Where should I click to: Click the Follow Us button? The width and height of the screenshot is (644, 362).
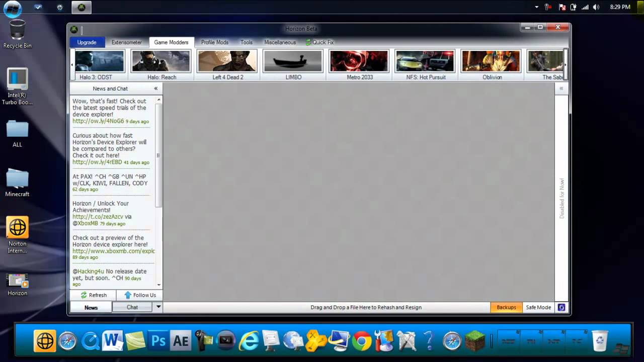tap(140, 295)
